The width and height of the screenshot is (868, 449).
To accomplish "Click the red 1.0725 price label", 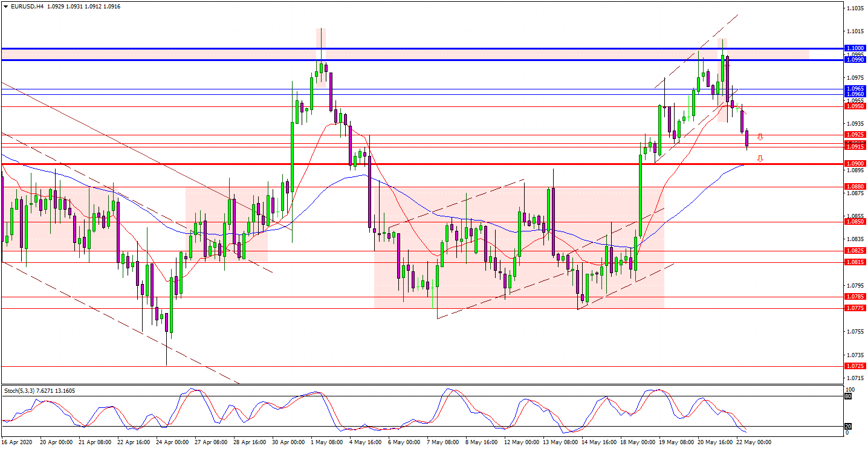I will pos(855,366).
